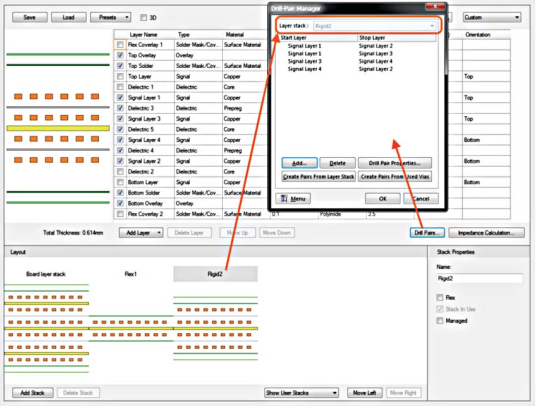
Task: Click the Drill Pairs button
Action: tap(427, 233)
